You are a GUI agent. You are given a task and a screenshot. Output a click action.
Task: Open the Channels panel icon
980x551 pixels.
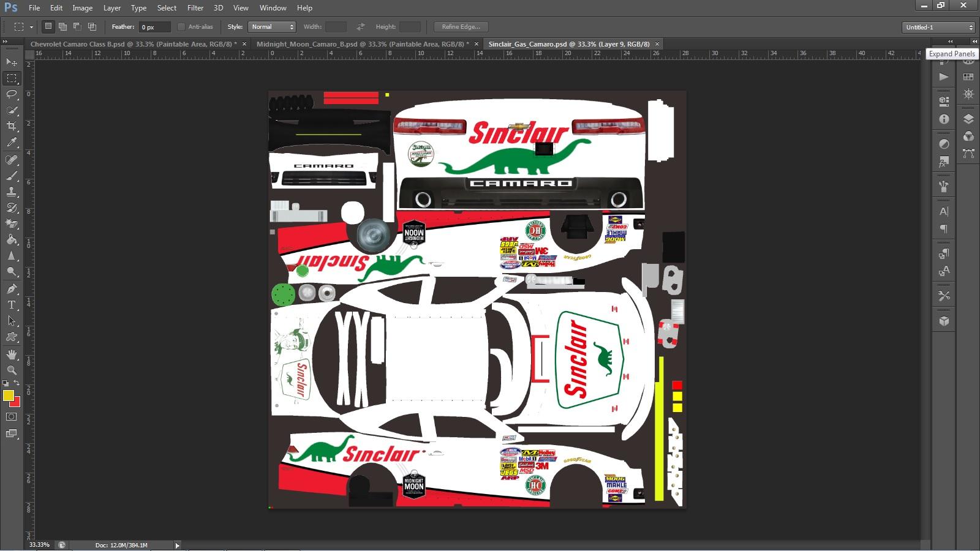[968, 136]
